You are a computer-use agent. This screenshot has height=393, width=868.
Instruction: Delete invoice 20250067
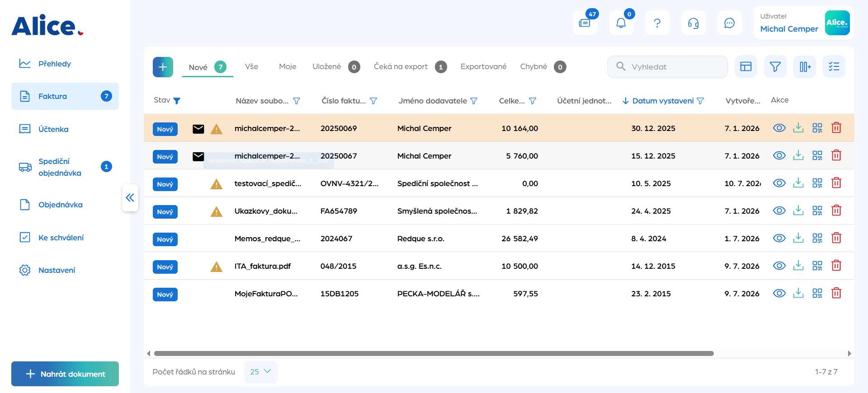coord(836,155)
